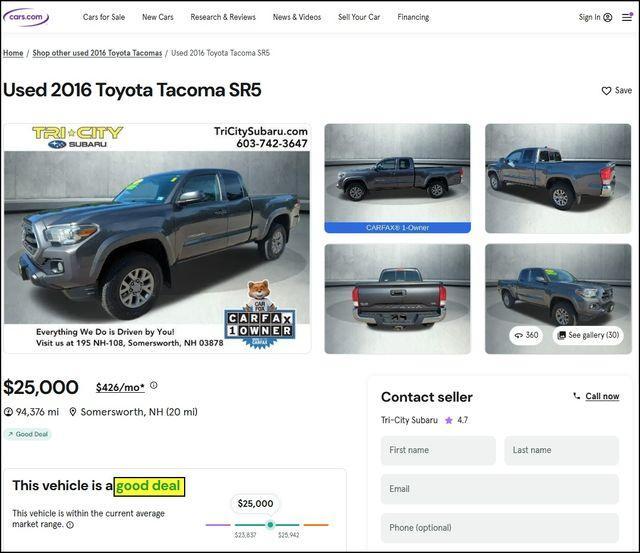640x553 pixels.
Task: Go to Sell Your Car
Action: point(359,17)
